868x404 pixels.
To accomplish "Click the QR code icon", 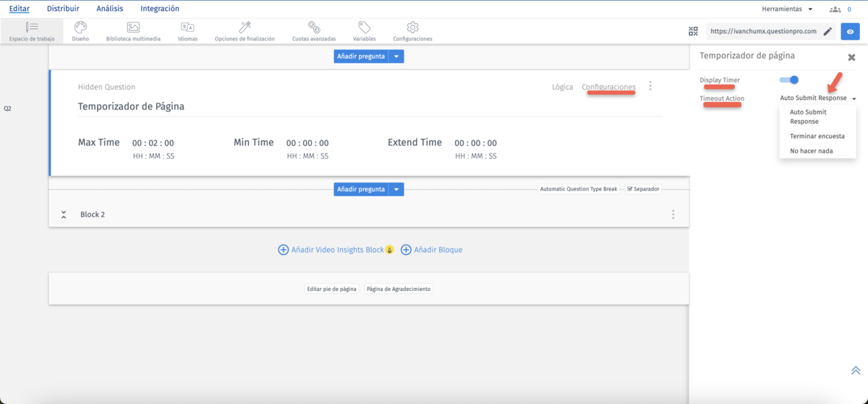I will point(693,31).
